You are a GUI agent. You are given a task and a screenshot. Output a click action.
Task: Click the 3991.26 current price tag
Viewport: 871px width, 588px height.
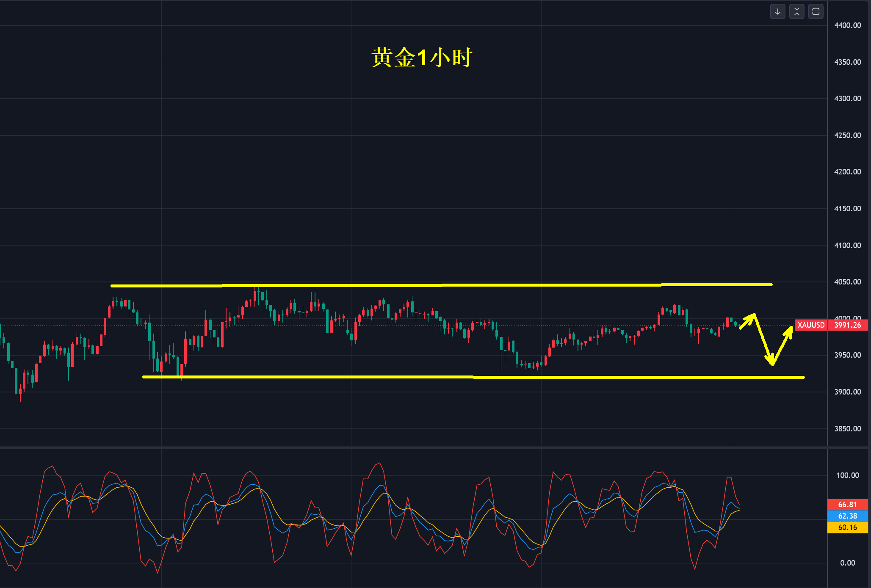click(847, 325)
